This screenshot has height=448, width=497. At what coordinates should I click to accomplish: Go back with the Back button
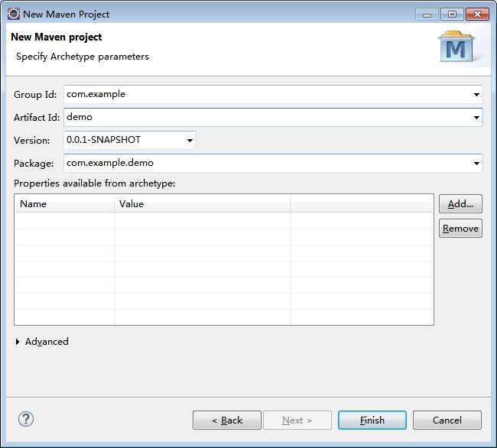point(227,420)
